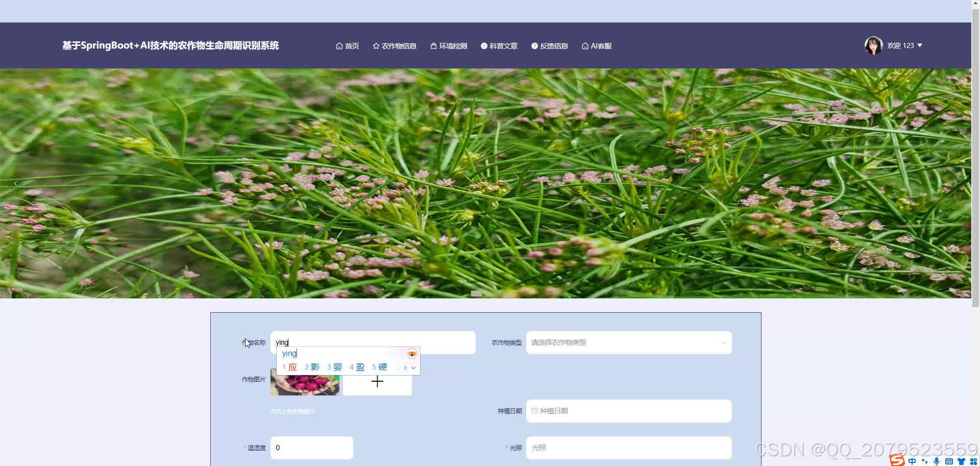Click the star icon beside 农作物信息
The image size is (980, 466).
click(376, 45)
